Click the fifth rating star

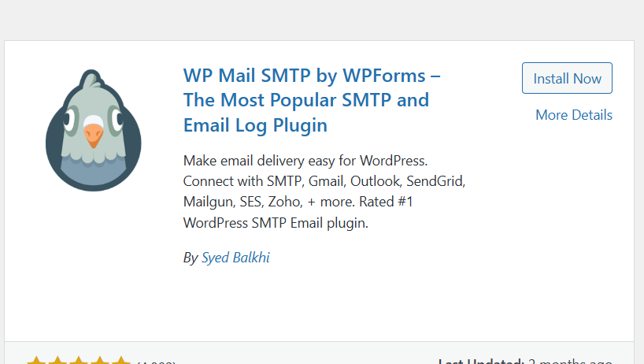[x=121, y=360]
